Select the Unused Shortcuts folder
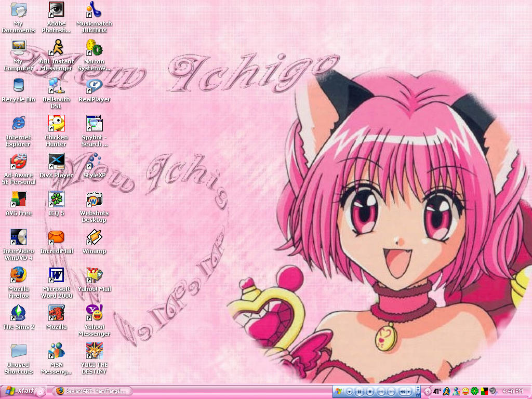The image size is (532, 399). 18,359
